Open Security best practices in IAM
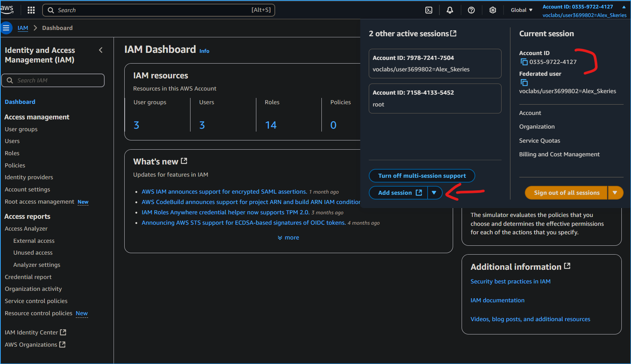 click(510, 281)
